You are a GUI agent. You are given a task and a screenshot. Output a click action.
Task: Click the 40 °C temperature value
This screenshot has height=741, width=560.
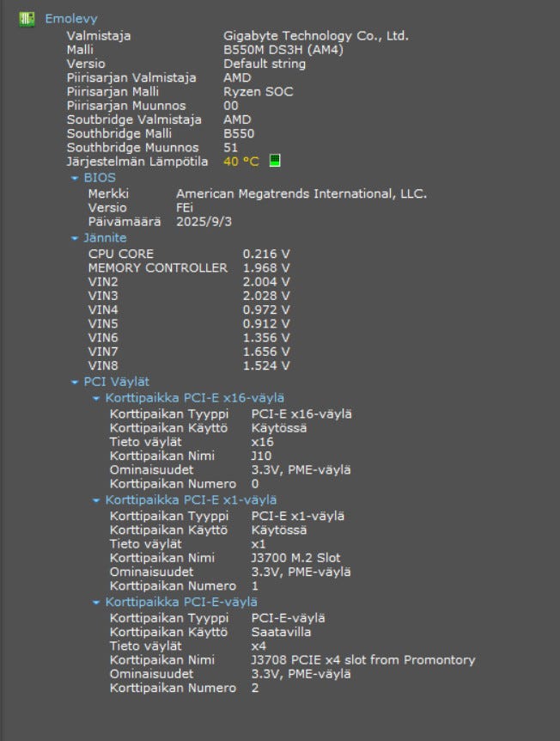241,162
